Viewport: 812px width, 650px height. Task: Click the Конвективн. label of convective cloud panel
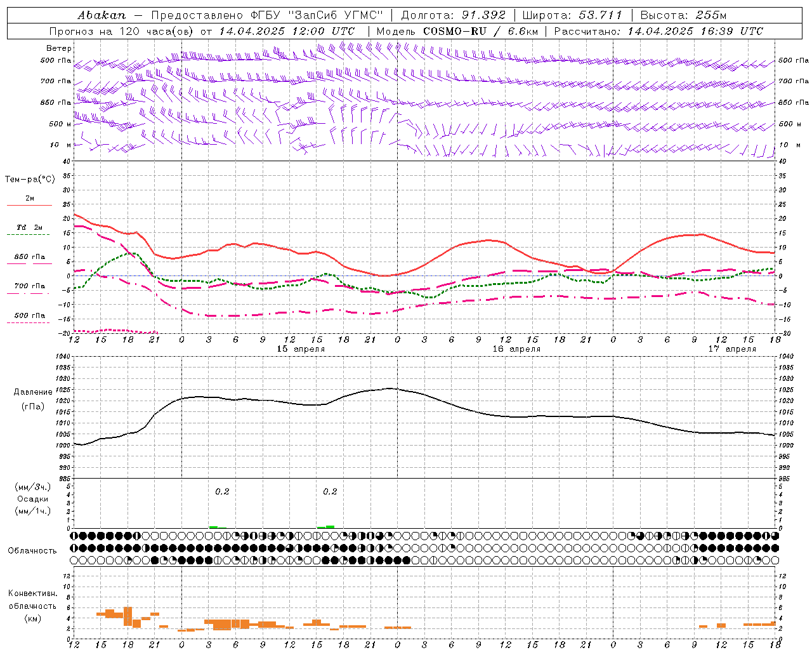(x=33, y=593)
